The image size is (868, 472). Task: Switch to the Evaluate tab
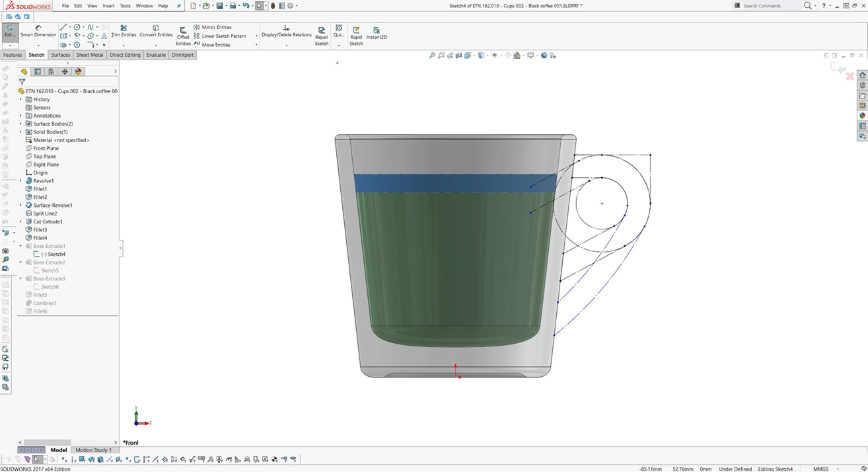click(x=156, y=55)
